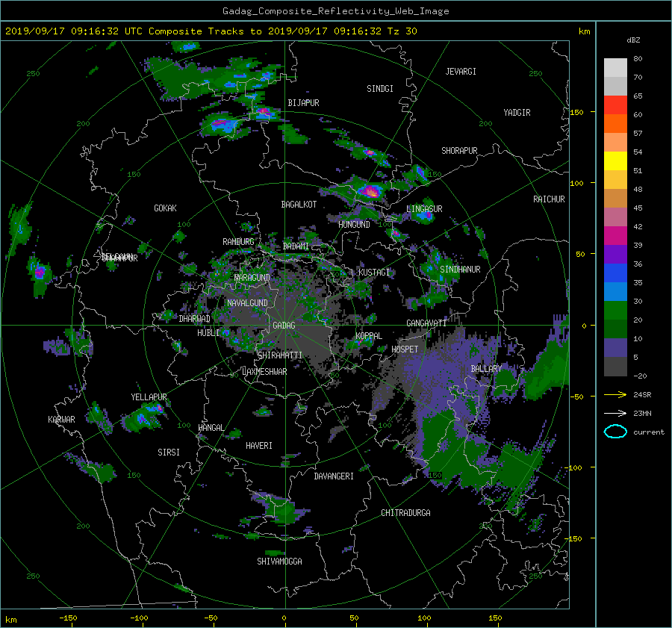Click the SHORAPUR city label
672x628 pixels.
point(459,150)
